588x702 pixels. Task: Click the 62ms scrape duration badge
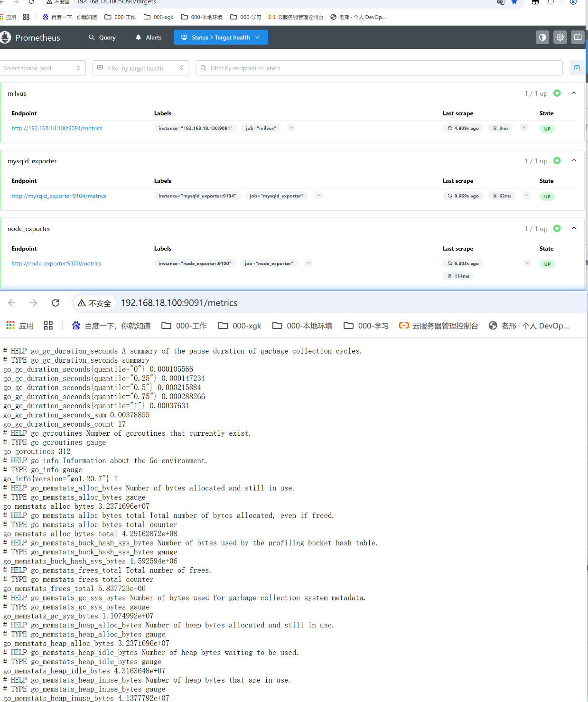(502, 196)
